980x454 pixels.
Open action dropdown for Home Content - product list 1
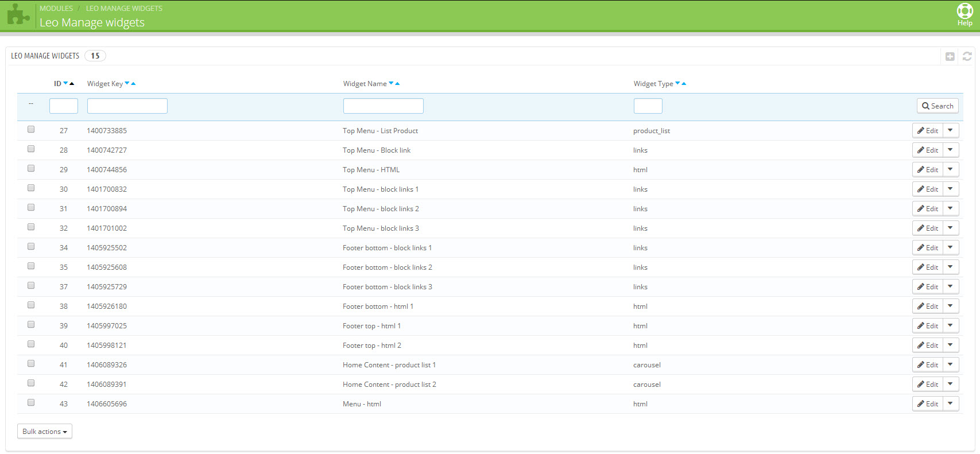[x=951, y=365]
